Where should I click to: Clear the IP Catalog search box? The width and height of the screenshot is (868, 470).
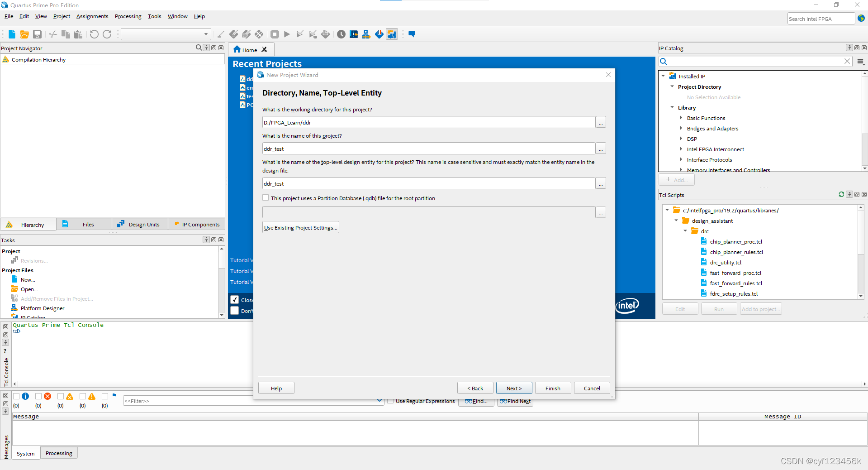[847, 61]
